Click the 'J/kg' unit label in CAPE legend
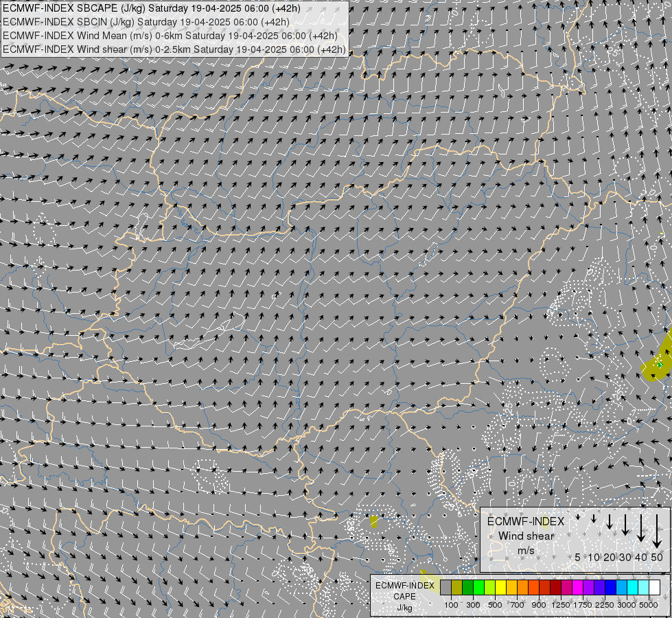672x618 pixels. tap(404, 608)
